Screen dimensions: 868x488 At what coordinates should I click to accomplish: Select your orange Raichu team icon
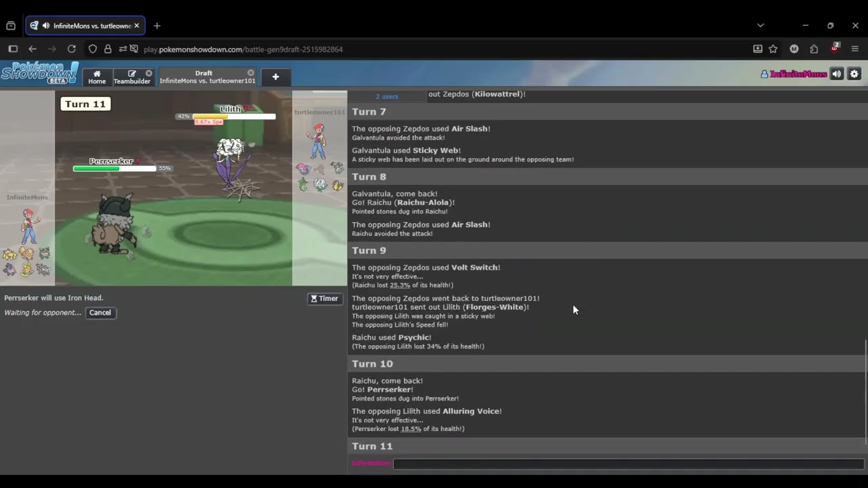[x=26, y=254]
